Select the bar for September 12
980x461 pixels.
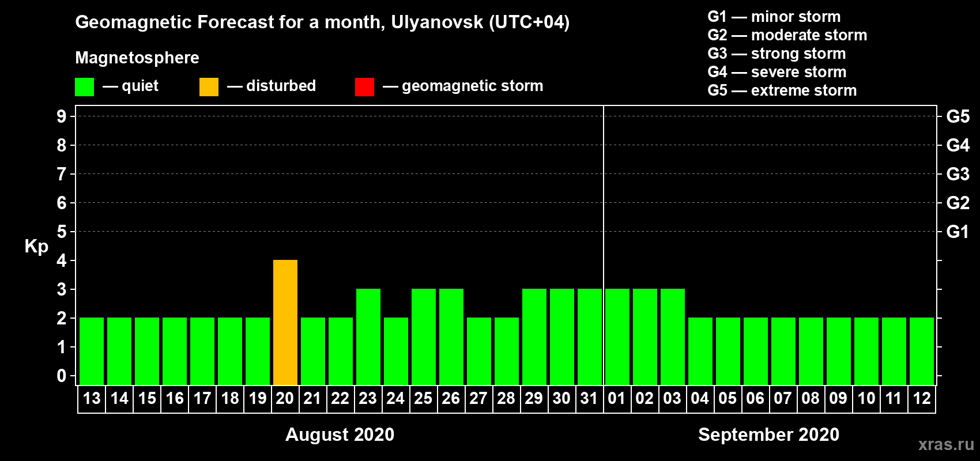pos(922,351)
